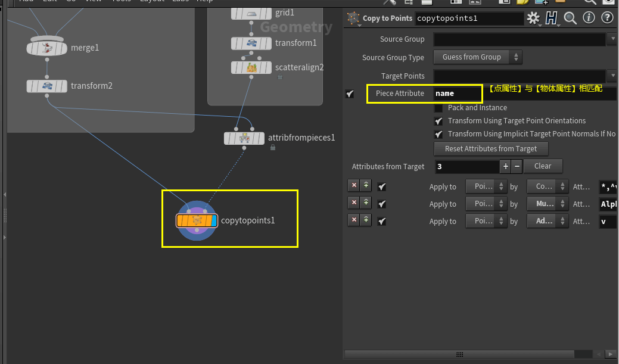This screenshot has height=364, width=619.
Task: Click the Copy to Points operator icon
Action: tap(353, 18)
